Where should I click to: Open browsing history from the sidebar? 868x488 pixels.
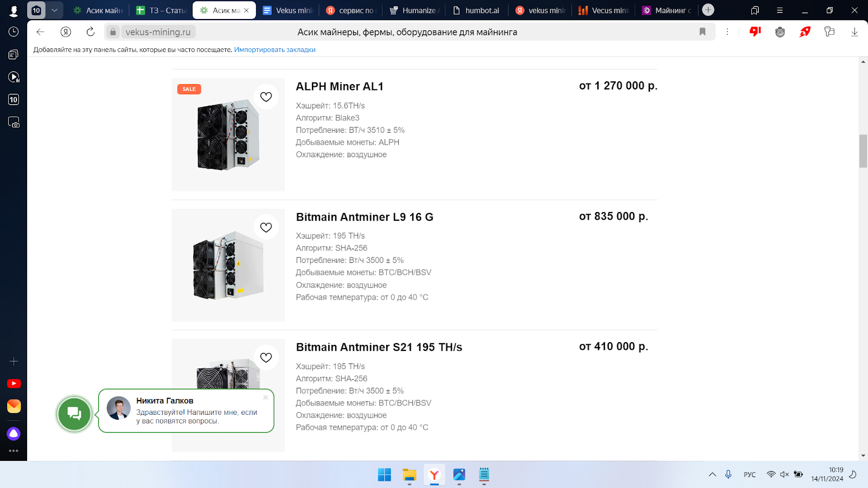tap(14, 32)
